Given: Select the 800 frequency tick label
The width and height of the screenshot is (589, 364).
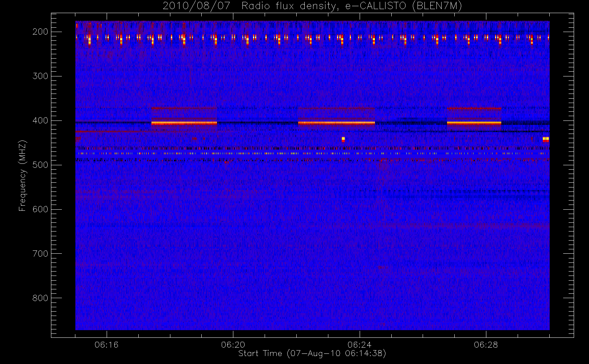Looking at the screenshot, I should (x=40, y=298).
